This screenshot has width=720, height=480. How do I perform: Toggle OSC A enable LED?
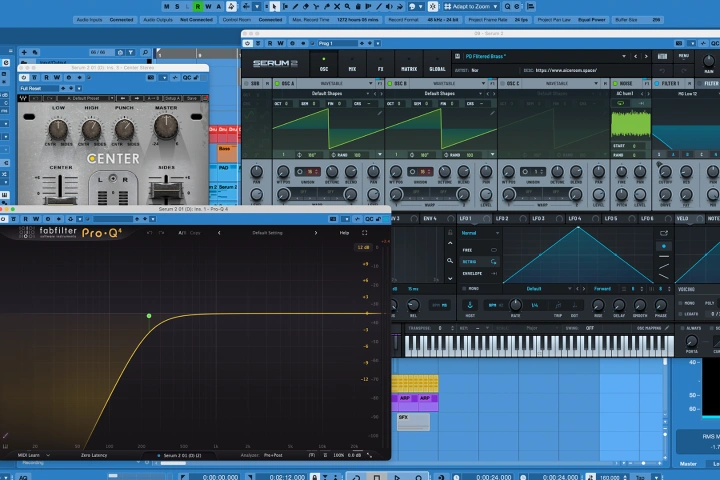[277, 84]
